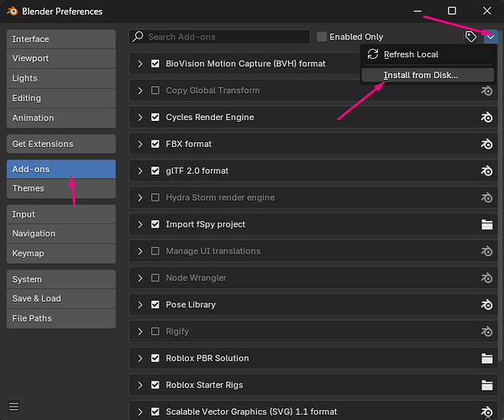Click the Blender logo beside FBX format
The image size is (504, 420).
(486, 144)
